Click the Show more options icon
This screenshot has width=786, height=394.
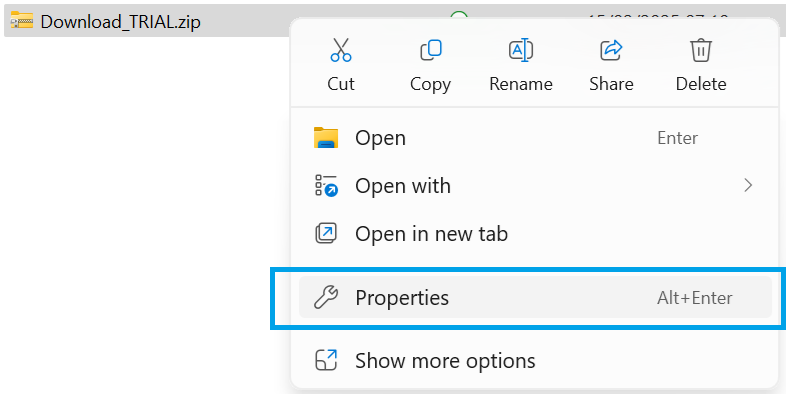(x=326, y=360)
